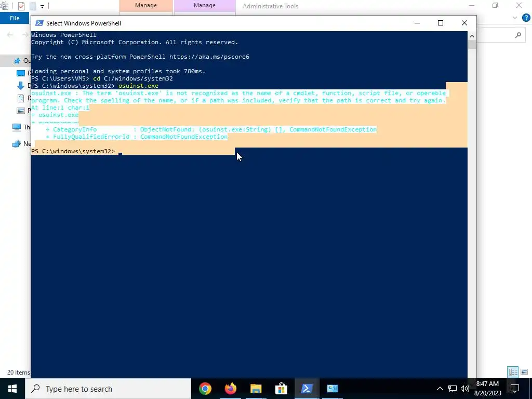
Task: Open the Windows Start menu
Action: tap(12, 389)
